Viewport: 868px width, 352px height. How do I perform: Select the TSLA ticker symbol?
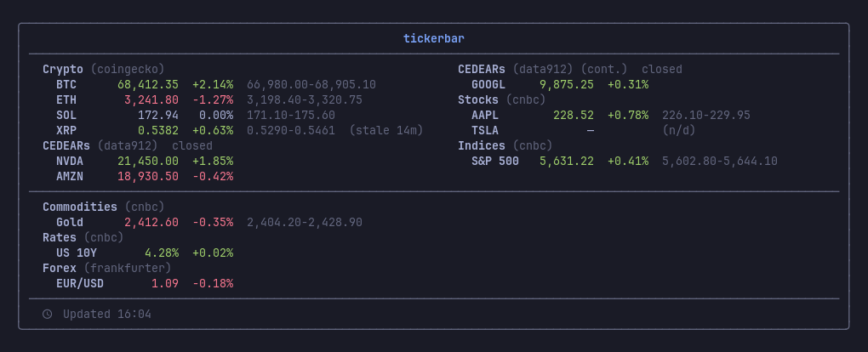point(485,131)
